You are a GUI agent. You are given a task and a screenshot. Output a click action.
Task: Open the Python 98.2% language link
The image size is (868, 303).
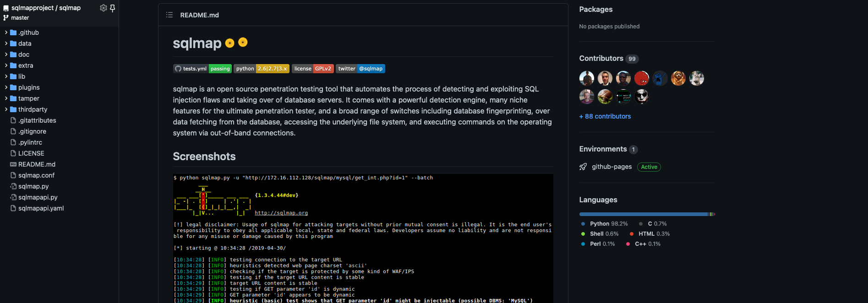pos(608,224)
